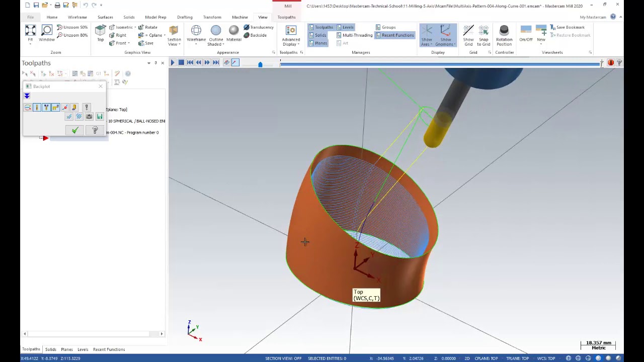This screenshot has height=362, width=644.
Task: Click WCS: TOP in status bar
Action: pos(546,358)
